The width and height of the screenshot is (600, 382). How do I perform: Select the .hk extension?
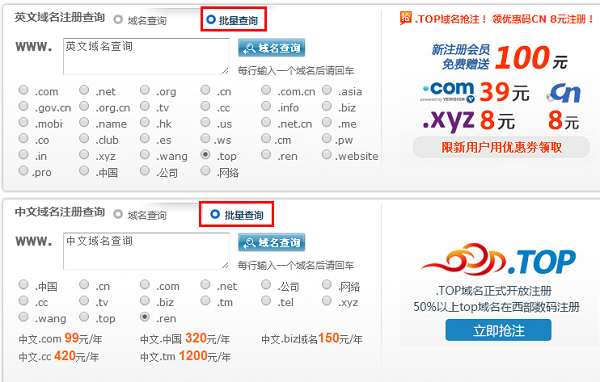pos(145,122)
